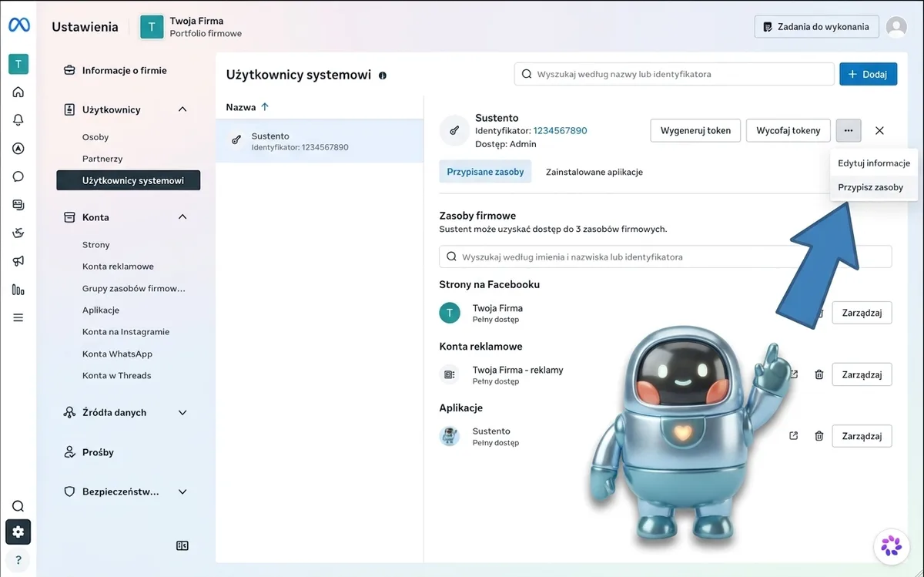Viewport: 924px width, 577px height.
Task: Click Wygeneruj token button
Action: click(x=696, y=130)
